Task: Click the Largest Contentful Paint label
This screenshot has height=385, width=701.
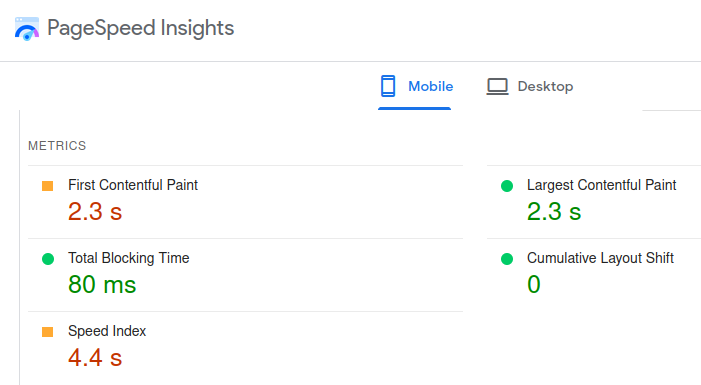Action: tap(601, 185)
